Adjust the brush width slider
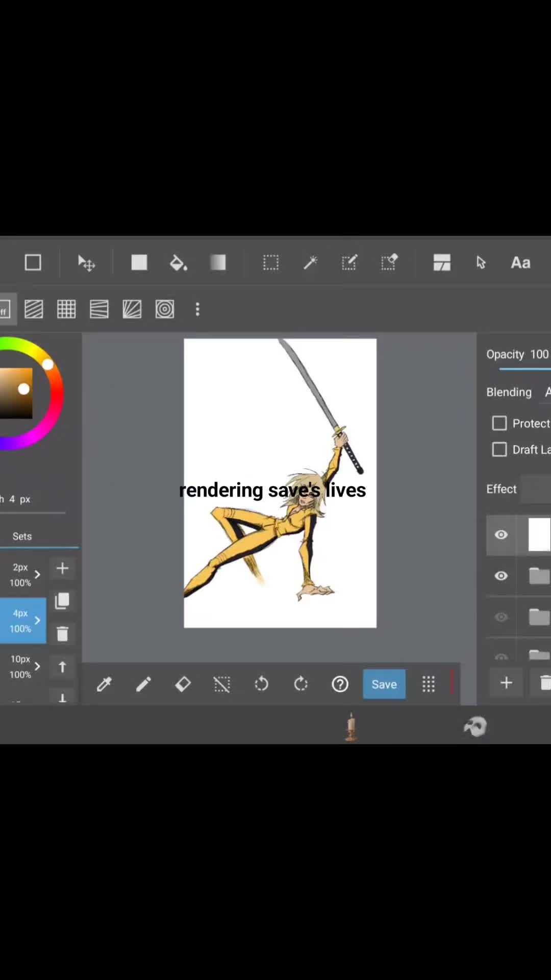The width and height of the screenshot is (551, 980). (33, 512)
